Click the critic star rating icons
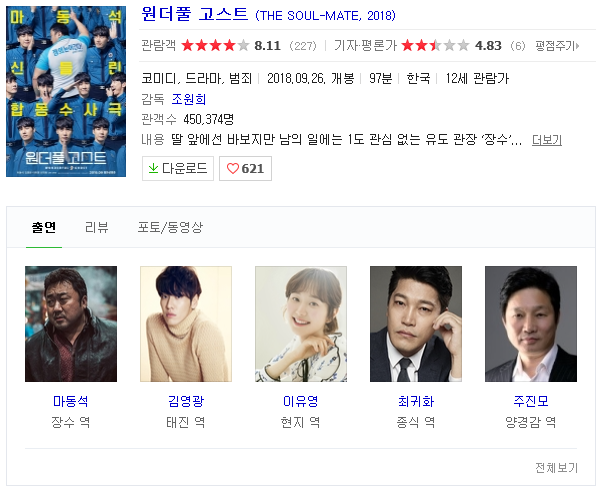Screen dimensions: 601x492 (435, 46)
